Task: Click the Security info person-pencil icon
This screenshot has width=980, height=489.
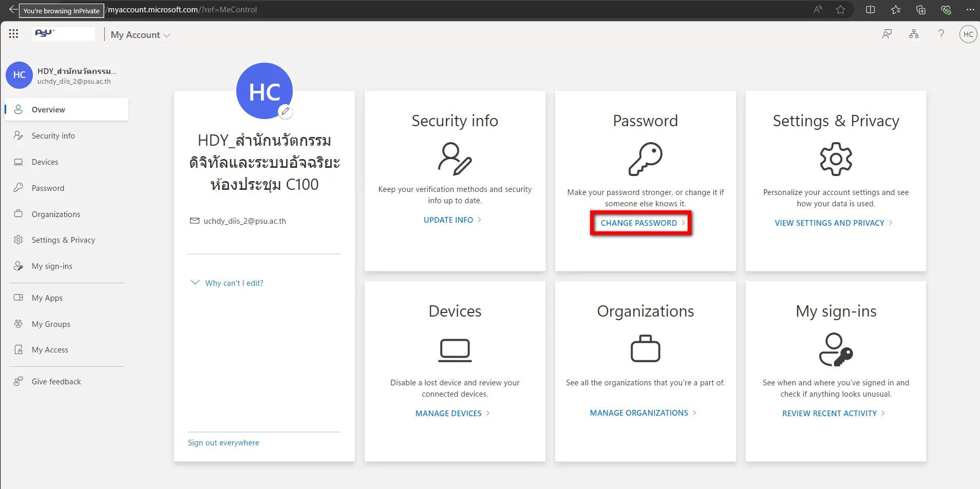Action: pyautogui.click(x=455, y=159)
